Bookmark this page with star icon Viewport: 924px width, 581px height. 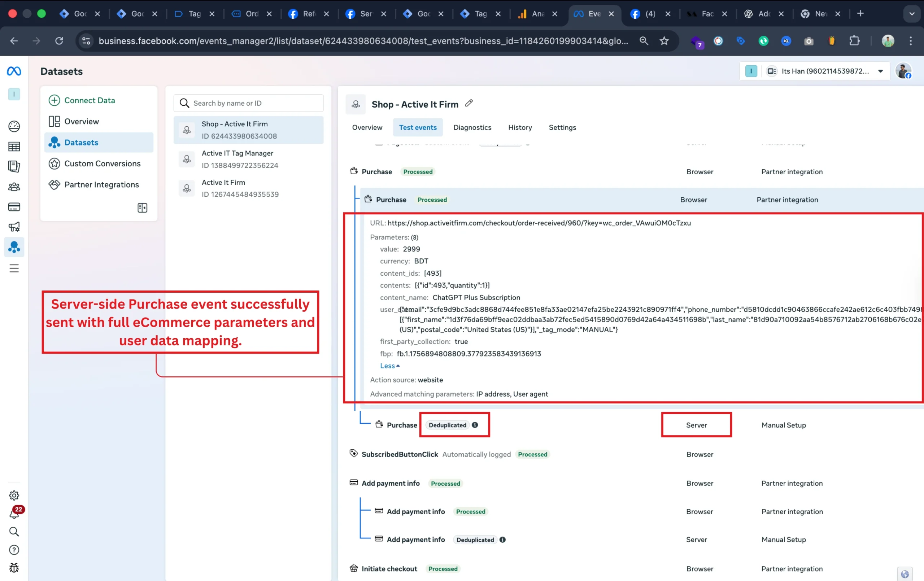(x=664, y=41)
